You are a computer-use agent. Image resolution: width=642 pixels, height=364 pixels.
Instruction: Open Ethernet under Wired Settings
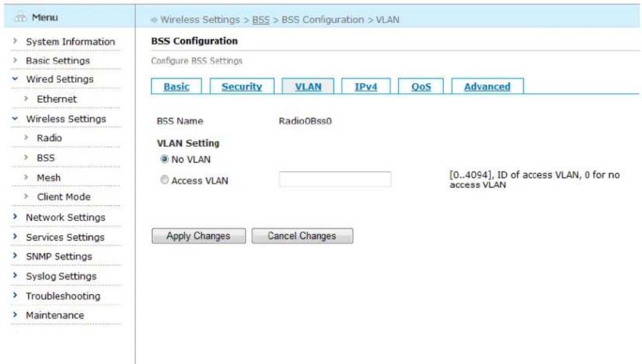tap(57, 99)
